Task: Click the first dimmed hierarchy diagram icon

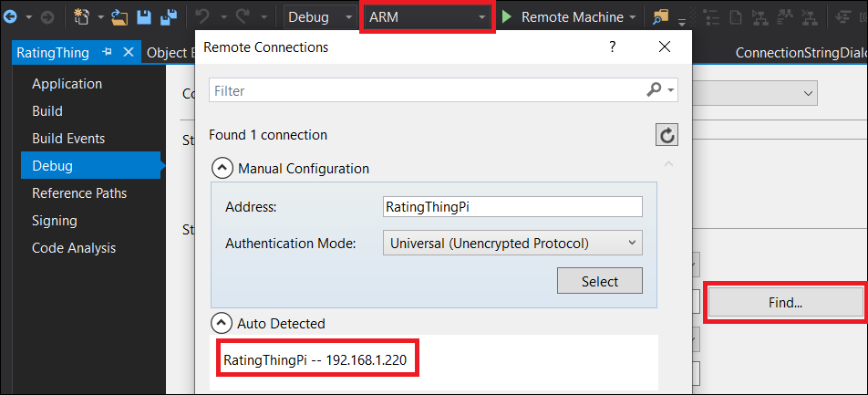Action: (759, 17)
